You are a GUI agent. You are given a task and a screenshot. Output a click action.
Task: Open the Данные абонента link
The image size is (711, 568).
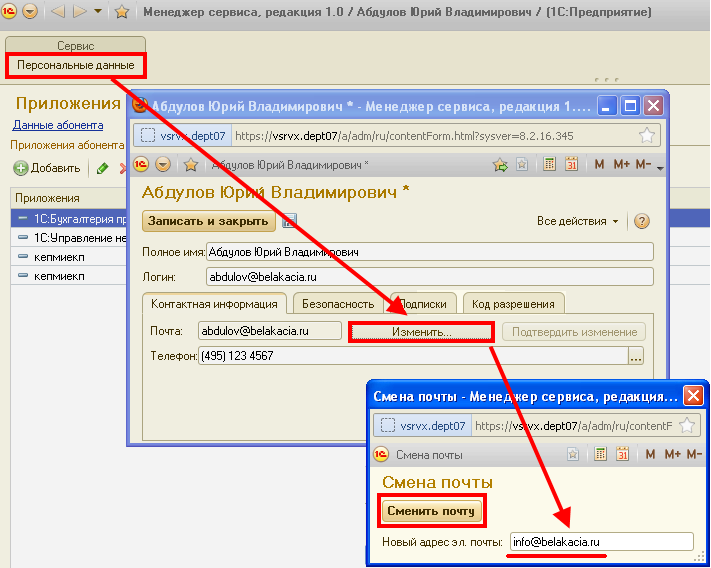(58, 125)
